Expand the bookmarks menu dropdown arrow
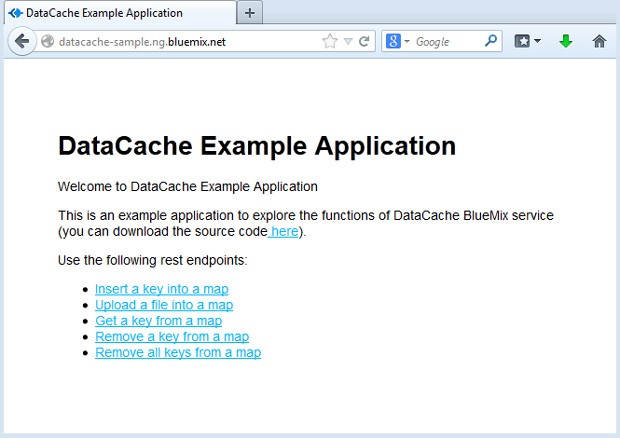 click(x=537, y=41)
